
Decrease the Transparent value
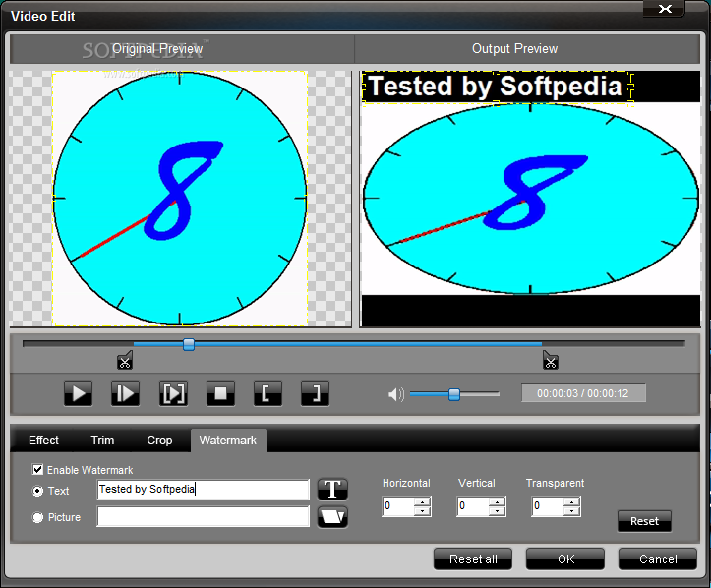[x=571, y=511]
